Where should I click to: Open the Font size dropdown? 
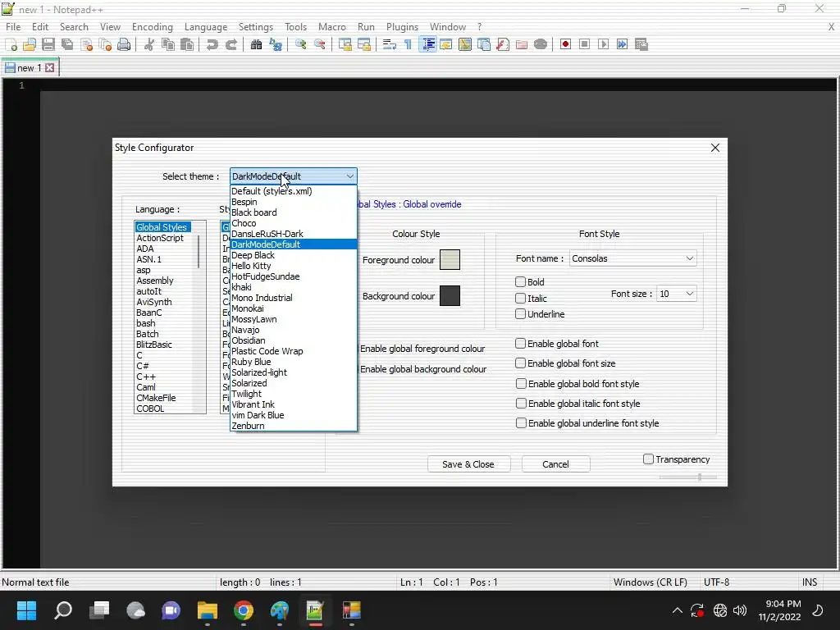pos(676,294)
